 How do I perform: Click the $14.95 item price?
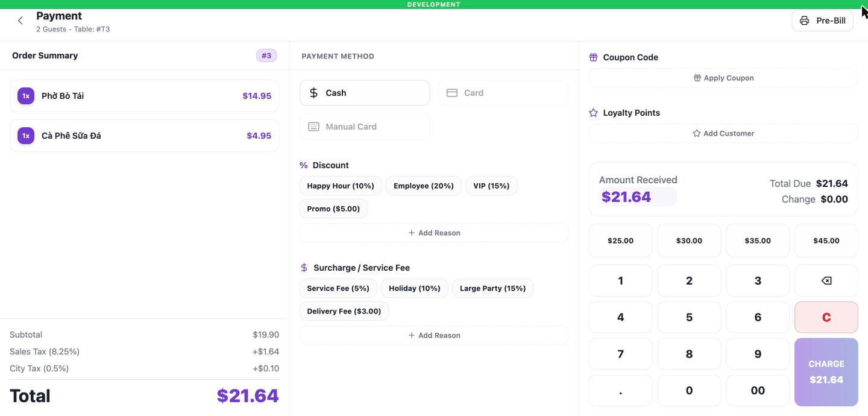click(257, 96)
